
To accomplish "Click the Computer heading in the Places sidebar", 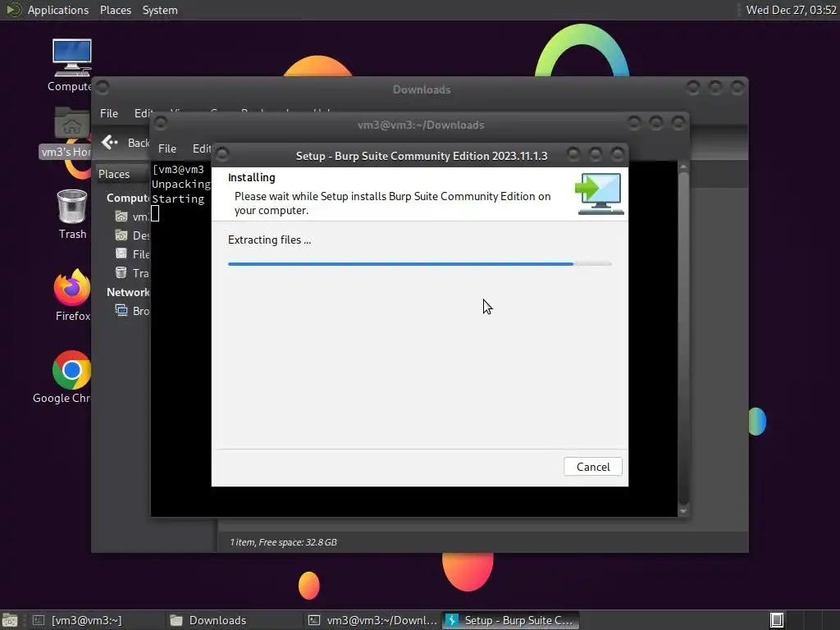I will click(x=127, y=198).
